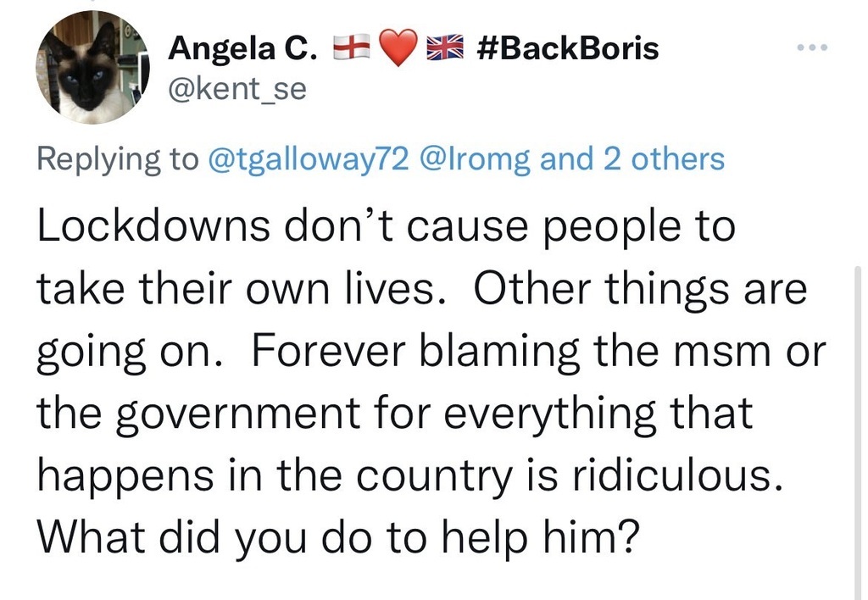This screenshot has width=868, height=600.
Task: Click the phrase "Other things are"
Action: 640,291
